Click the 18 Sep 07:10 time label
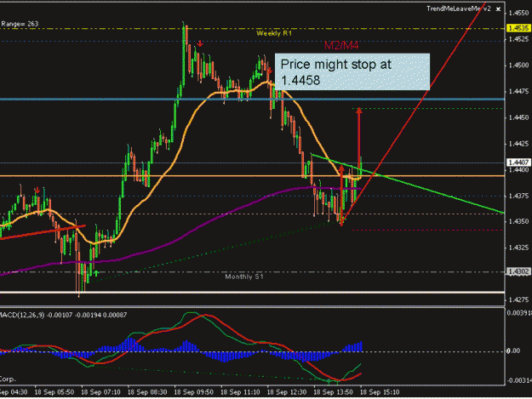The height and width of the screenshot is (399, 532). 100,392
